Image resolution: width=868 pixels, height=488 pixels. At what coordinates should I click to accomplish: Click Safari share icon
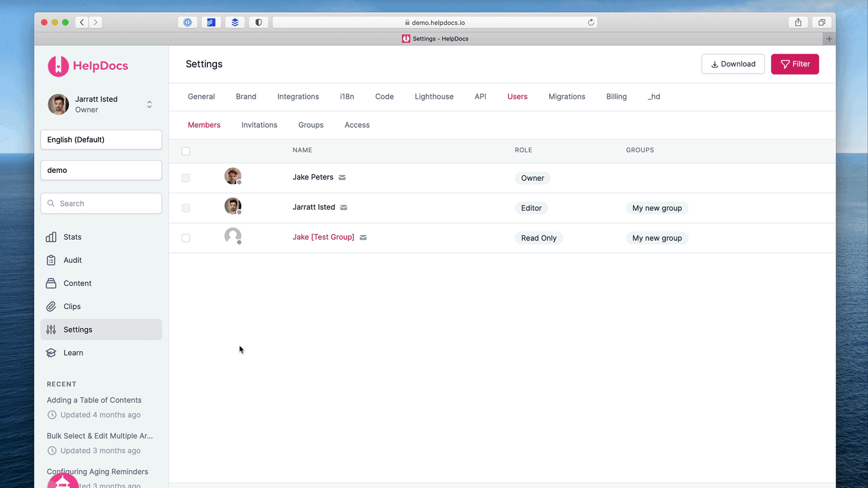[798, 22]
